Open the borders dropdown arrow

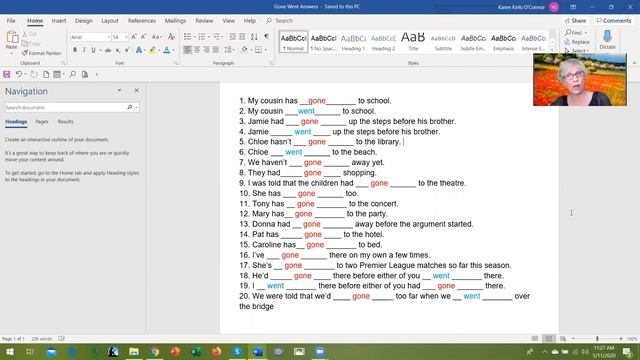tap(266, 50)
